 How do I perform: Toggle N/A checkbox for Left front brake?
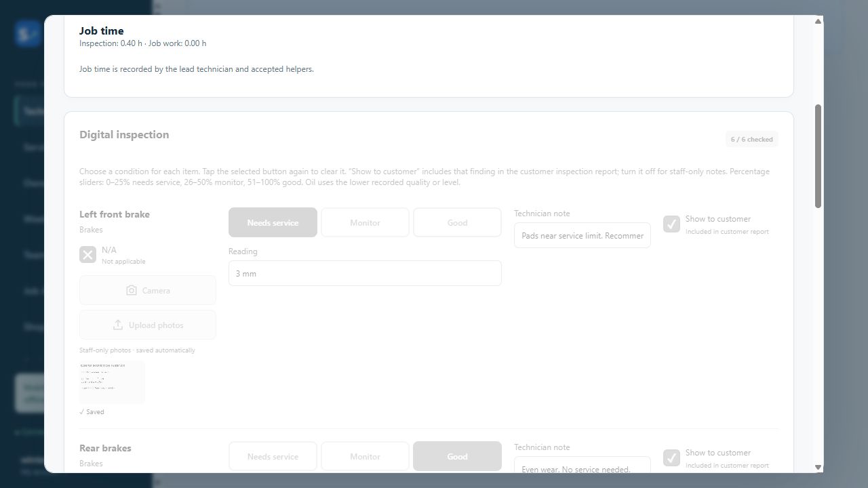(87, 254)
